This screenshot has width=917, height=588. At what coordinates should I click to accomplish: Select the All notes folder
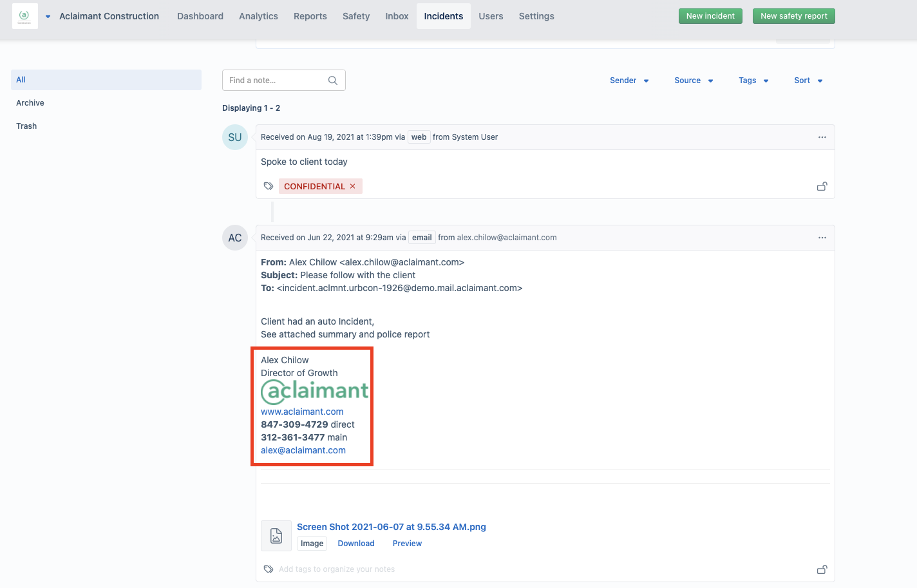[106, 80]
